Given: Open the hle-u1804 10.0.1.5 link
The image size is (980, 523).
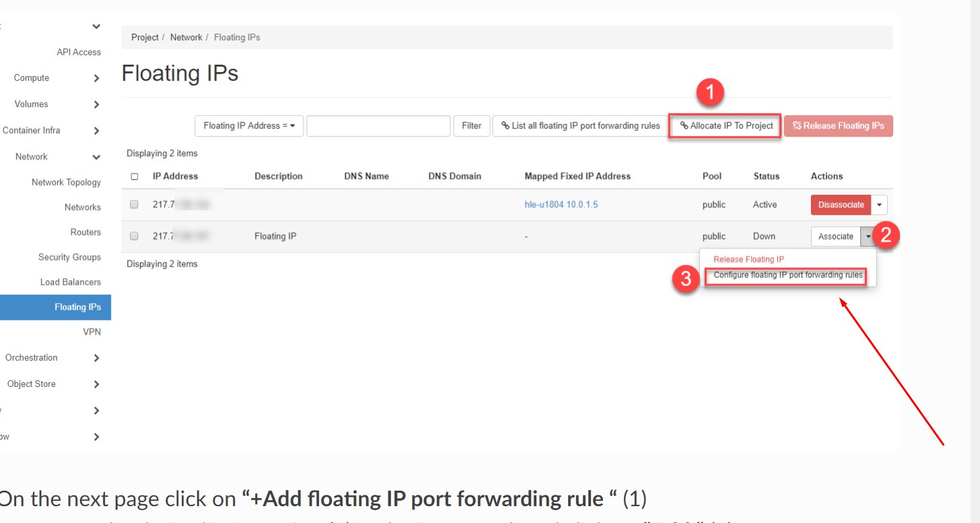Looking at the screenshot, I should [561, 205].
